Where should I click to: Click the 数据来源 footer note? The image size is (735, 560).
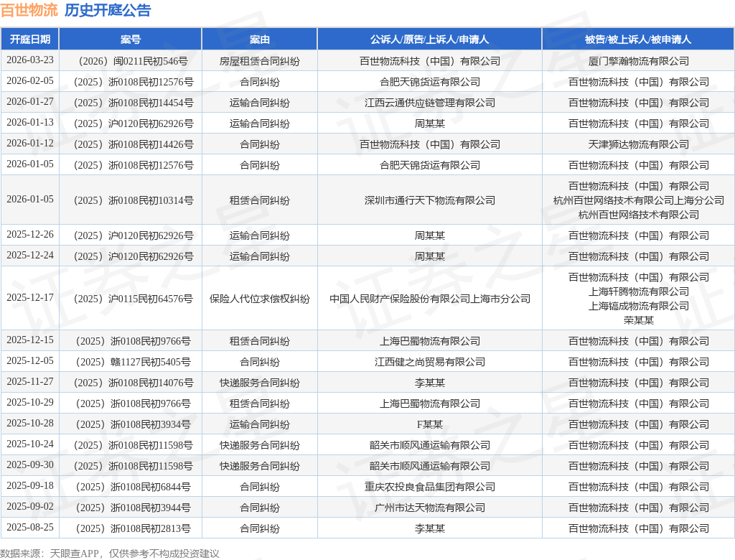point(110,554)
